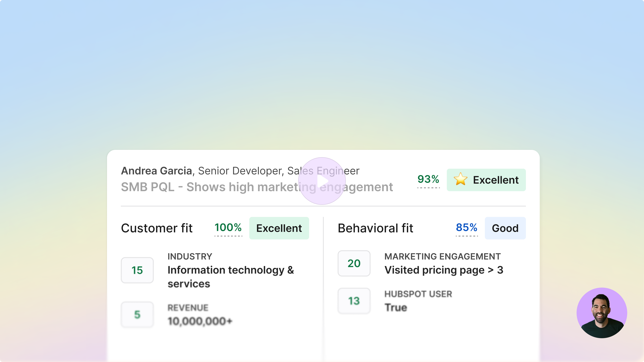
Task: Click Visited pricing page > 3 criterion
Action: [444, 270]
